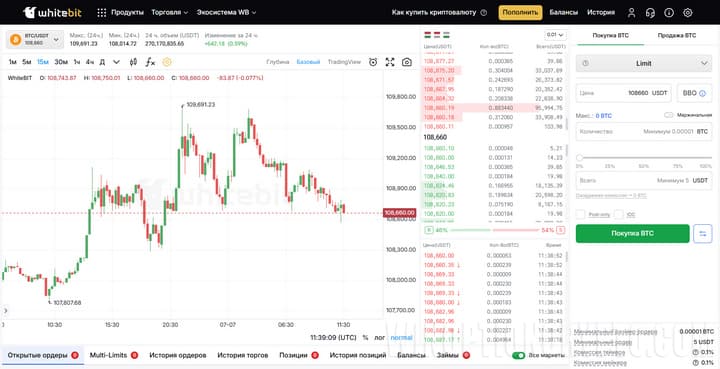Click the Всего total input field
This screenshot has height=369, width=720.
click(x=644, y=180)
